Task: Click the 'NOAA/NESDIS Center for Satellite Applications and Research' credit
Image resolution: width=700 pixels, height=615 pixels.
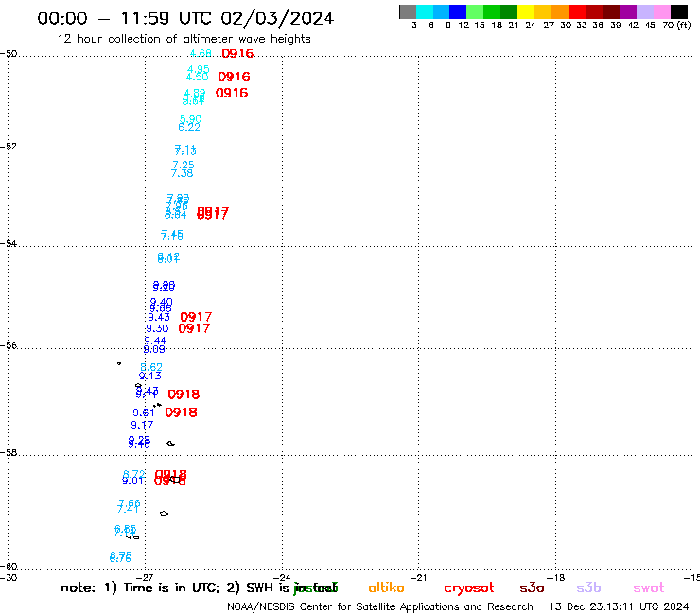Action: [x=380, y=607]
